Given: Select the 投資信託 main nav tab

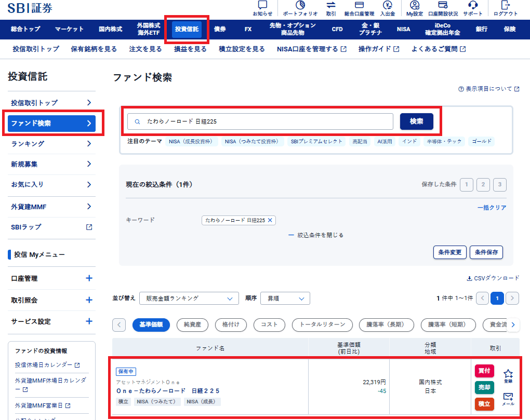Looking at the screenshot, I should click(187, 29).
